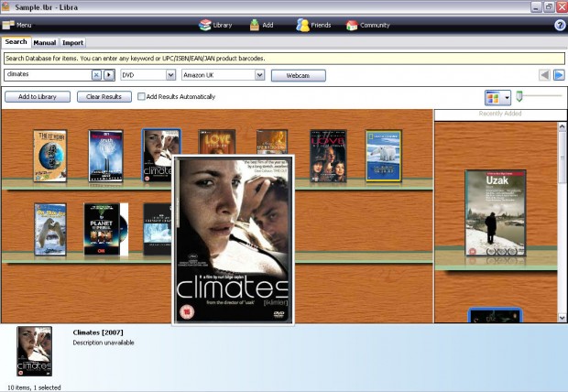568x392 pixels.
Task: Expand the DVD media type dropdown
Action: point(170,75)
